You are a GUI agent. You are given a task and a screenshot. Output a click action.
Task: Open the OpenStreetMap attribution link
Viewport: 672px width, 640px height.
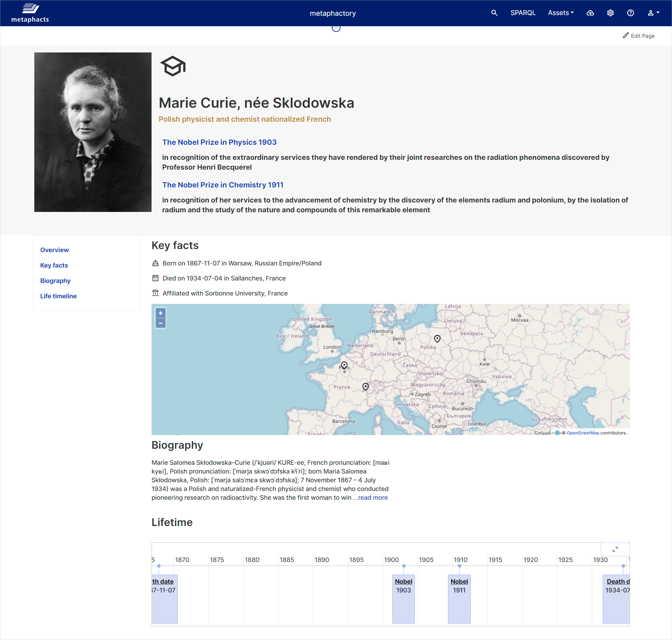click(582, 433)
